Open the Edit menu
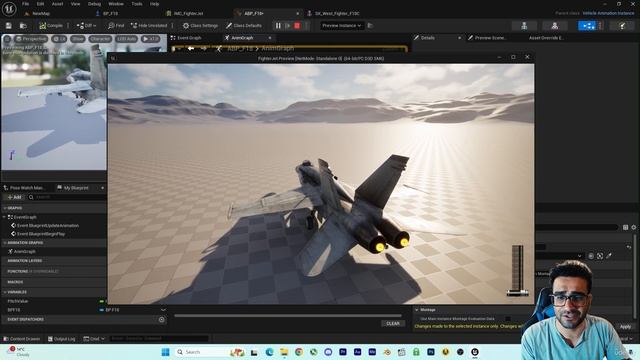Screen dimensions: 640x360 pos(40,4)
